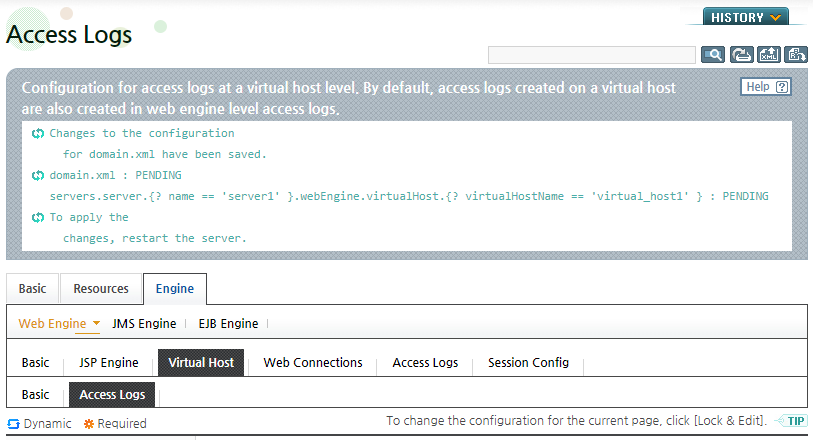
Task: Select the highlighted Access Logs sub-tab
Action: point(112,394)
